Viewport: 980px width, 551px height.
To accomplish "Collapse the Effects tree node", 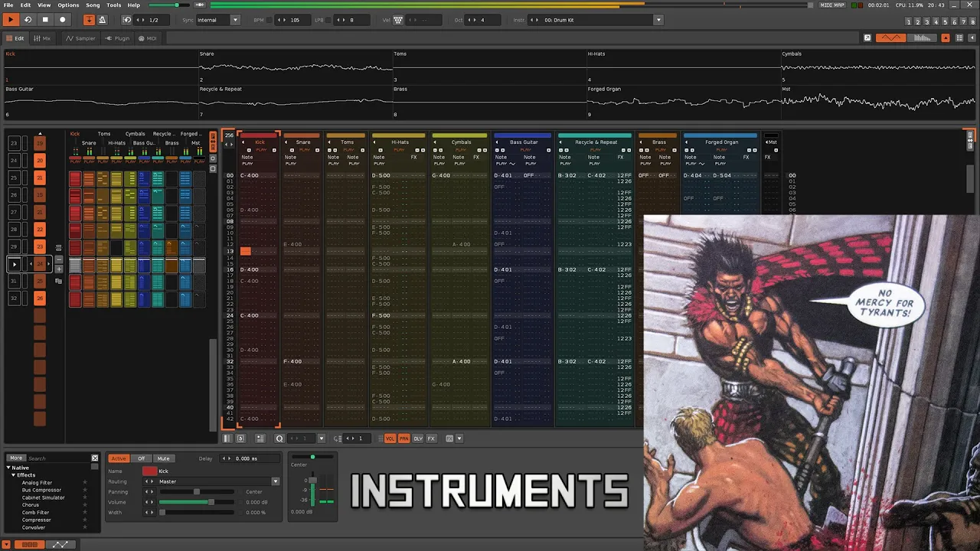I will click(x=14, y=475).
